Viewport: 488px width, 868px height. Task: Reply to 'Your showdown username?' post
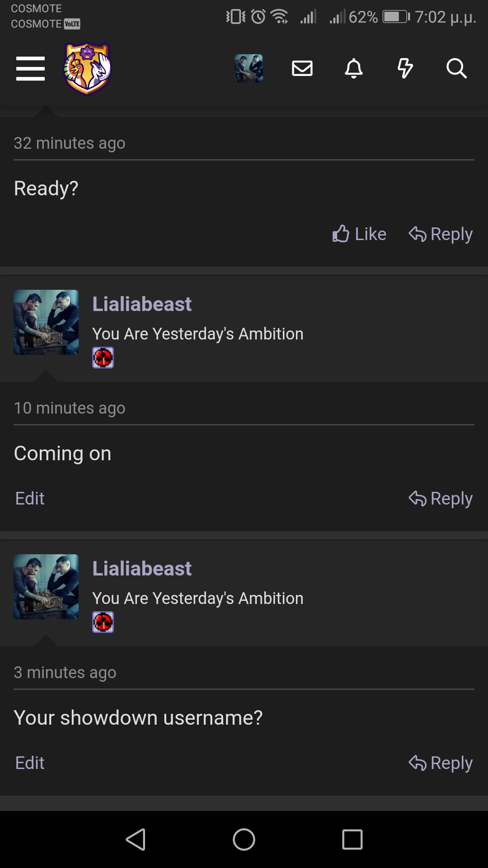(x=441, y=763)
